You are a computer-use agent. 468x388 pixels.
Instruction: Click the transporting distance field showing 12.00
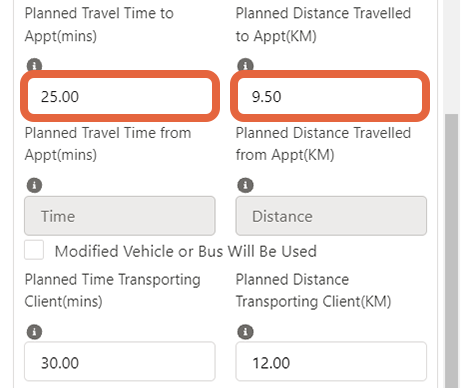(x=331, y=361)
